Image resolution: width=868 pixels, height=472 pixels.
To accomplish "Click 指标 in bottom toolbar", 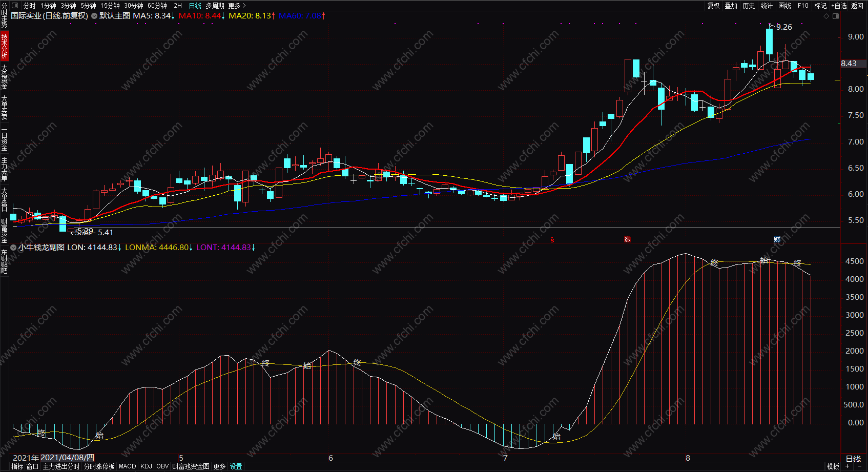I will click(x=17, y=467).
